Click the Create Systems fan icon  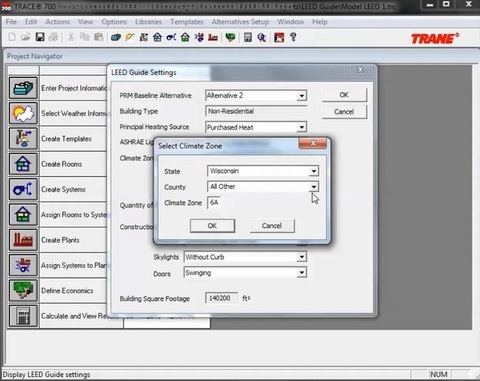point(23,189)
